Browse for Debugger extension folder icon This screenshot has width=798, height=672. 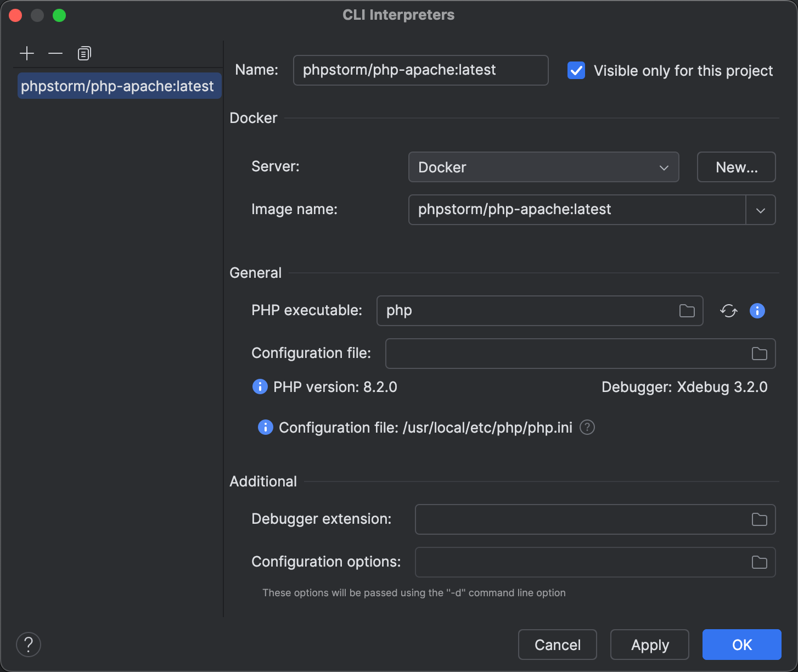(759, 519)
